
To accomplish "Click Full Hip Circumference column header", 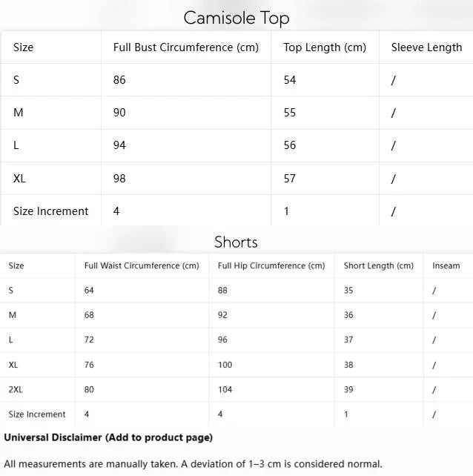I will (x=271, y=265).
